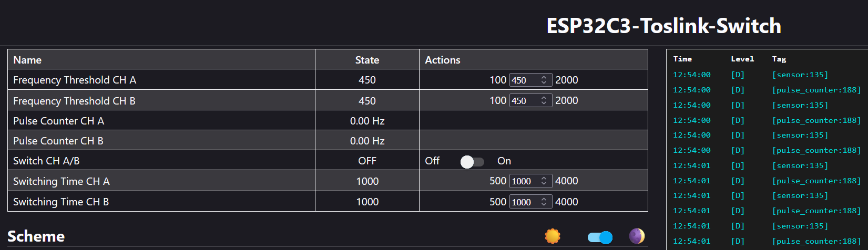The image size is (868, 250).
Task: Click the ESP32C3-Toslink-Switch page title
Action: click(x=663, y=26)
